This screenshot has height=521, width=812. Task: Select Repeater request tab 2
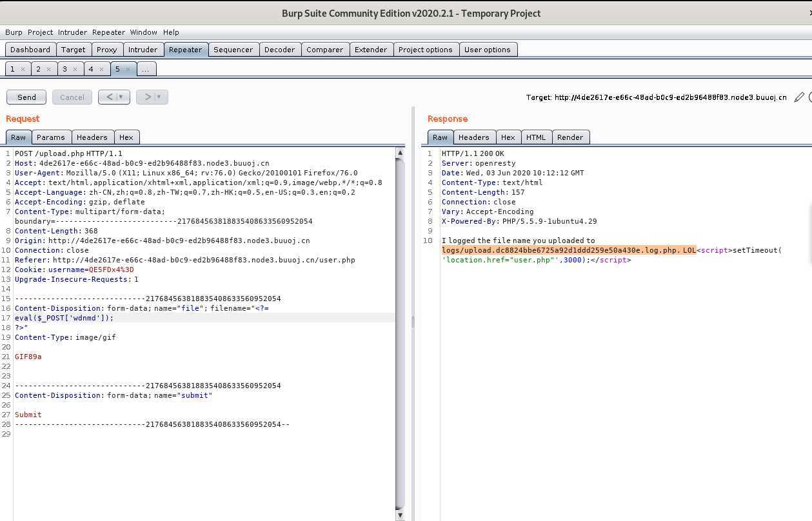point(38,69)
